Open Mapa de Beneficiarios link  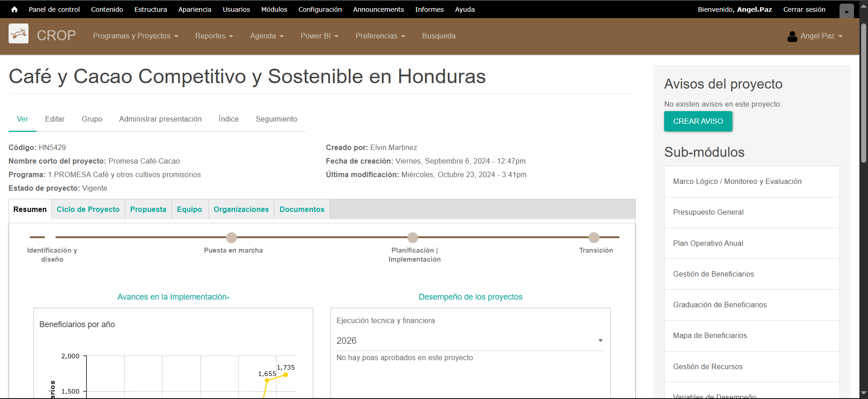click(710, 336)
